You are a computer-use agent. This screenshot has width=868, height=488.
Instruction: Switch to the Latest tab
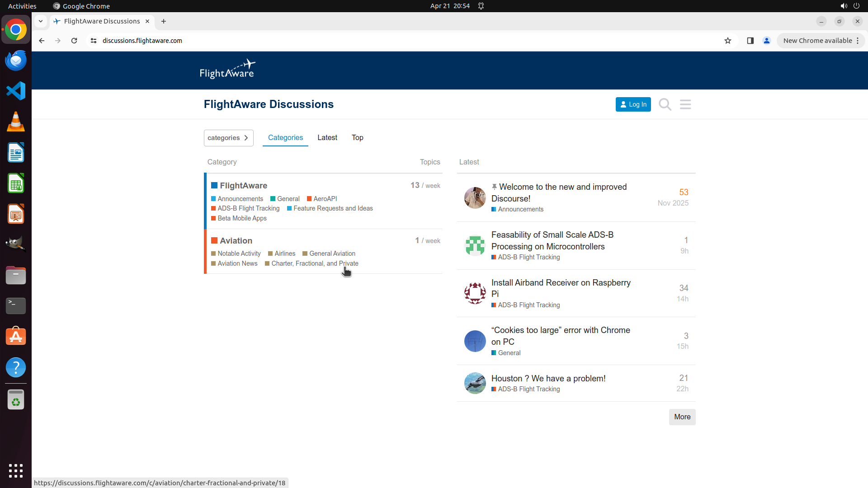(327, 138)
